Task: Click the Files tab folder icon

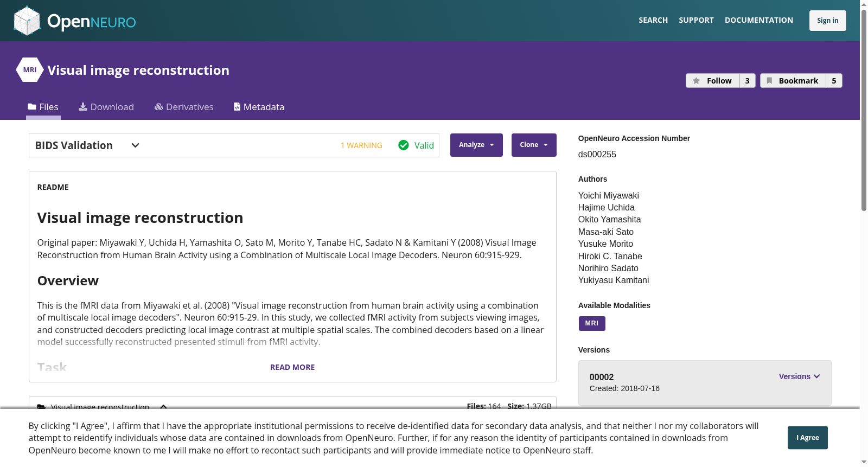Action: [x=32, y=107]
